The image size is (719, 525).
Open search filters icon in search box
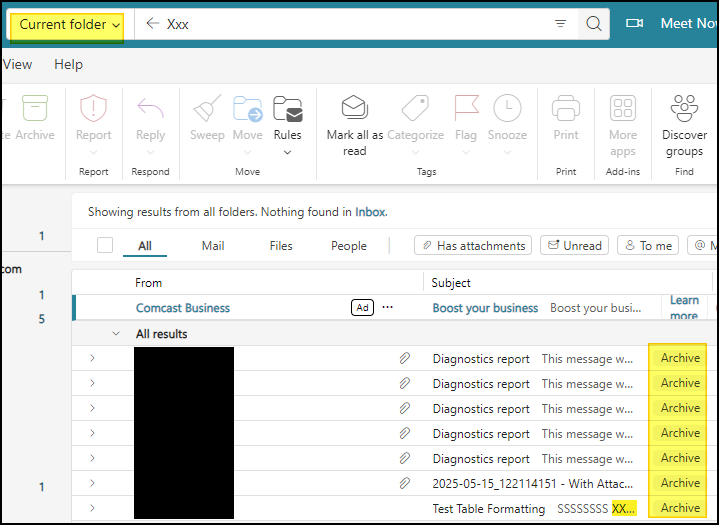[x=560, y=23]
